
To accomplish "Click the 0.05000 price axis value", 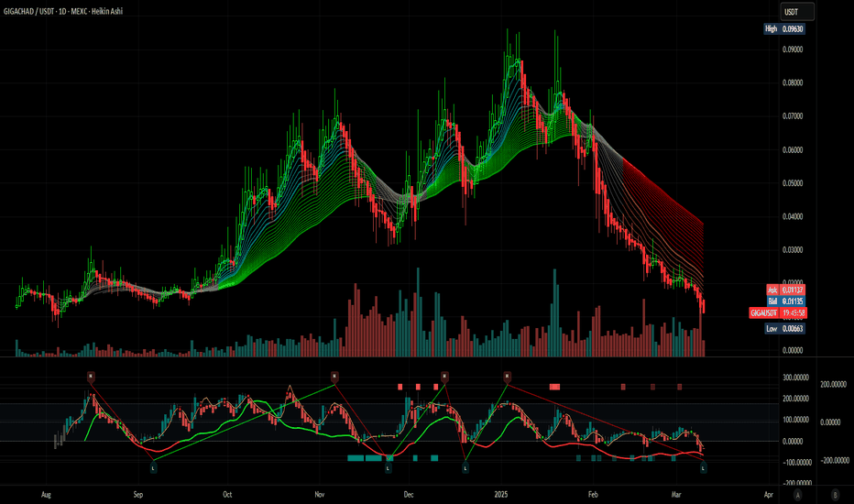I will 793,183.
